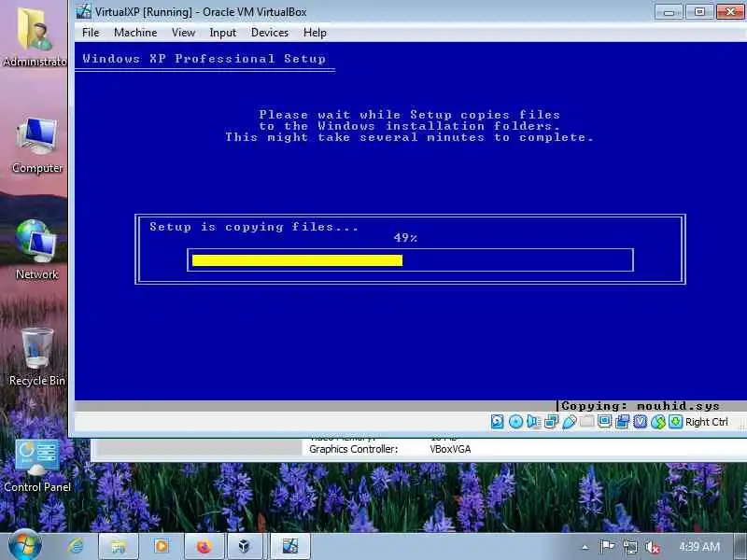747x560 pixels.
Task: Click the muted volume tray icon
Action: click(x=652, y=547)
